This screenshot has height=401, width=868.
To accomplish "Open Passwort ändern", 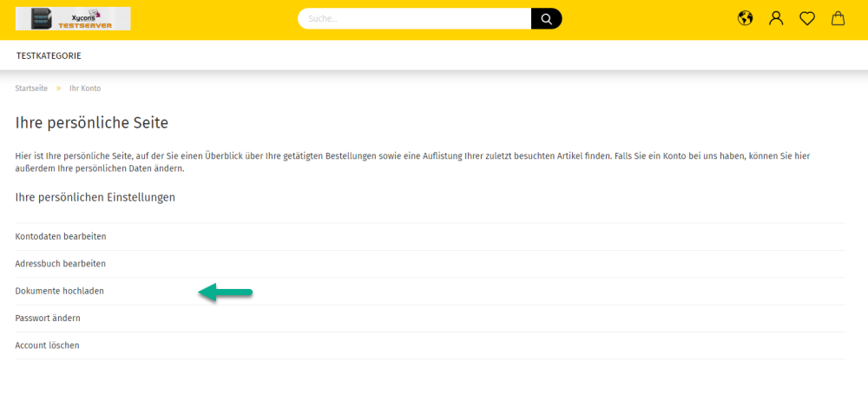I will (x=48, y=318).
